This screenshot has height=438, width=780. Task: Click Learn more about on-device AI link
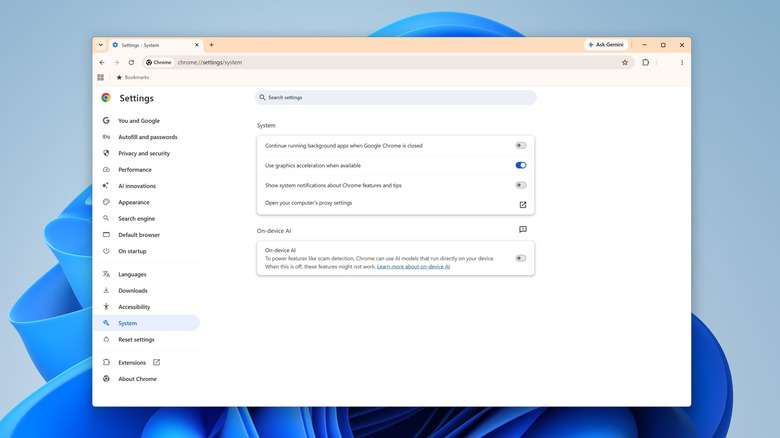[413, 267]
